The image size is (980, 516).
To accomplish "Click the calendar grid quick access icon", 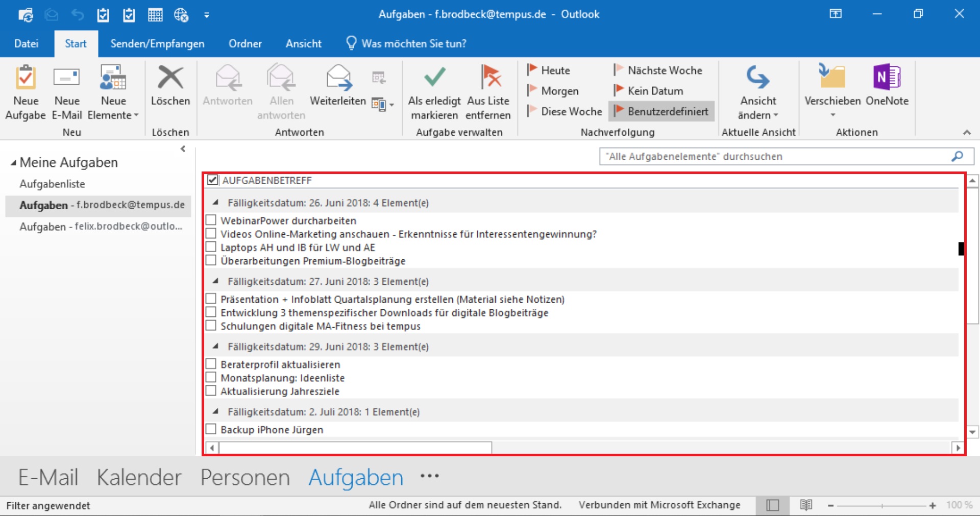I will click(155, 15).
